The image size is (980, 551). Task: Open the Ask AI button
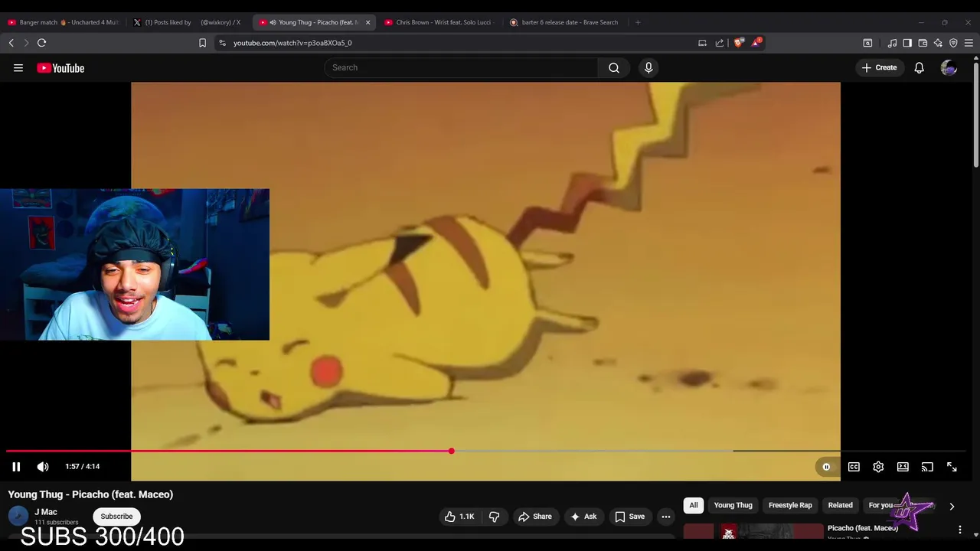tap(583, 517)
